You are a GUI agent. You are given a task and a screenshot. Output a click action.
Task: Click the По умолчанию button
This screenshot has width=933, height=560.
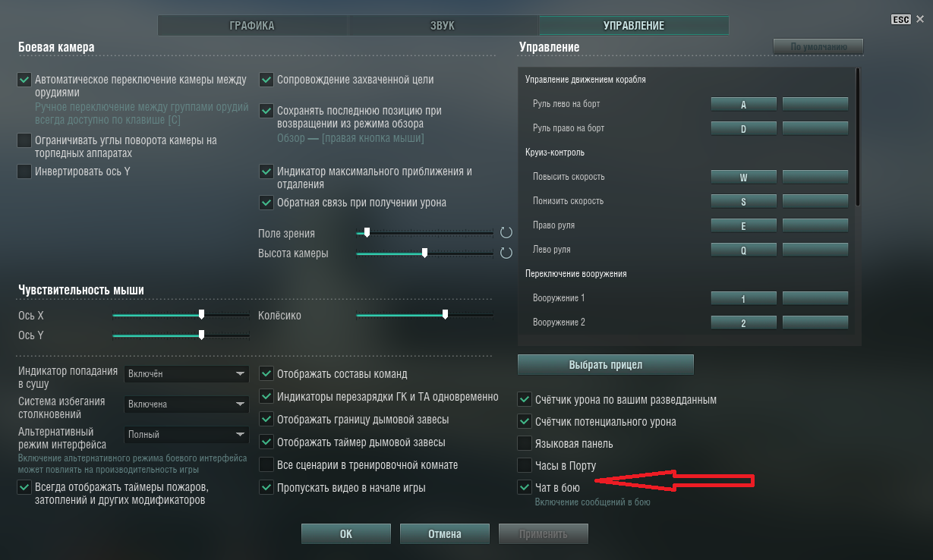(818, 46)
